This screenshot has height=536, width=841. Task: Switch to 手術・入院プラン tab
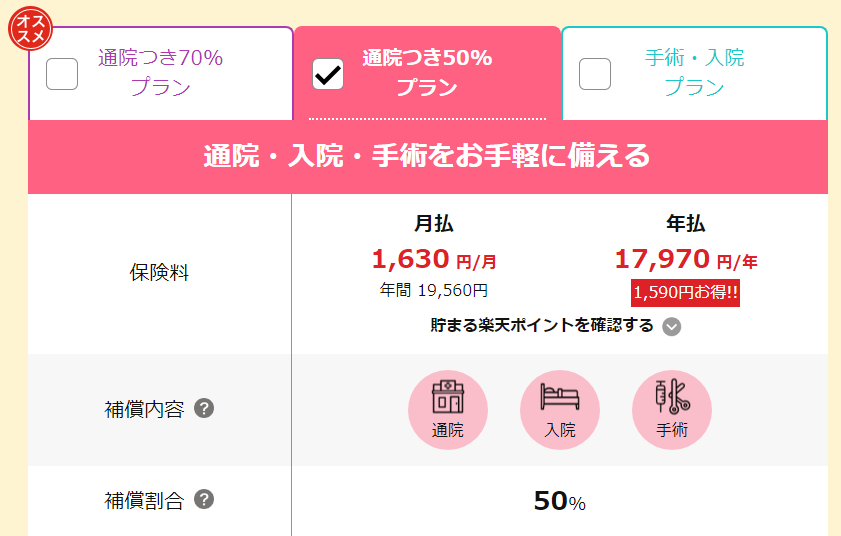[x=694, y=73]
